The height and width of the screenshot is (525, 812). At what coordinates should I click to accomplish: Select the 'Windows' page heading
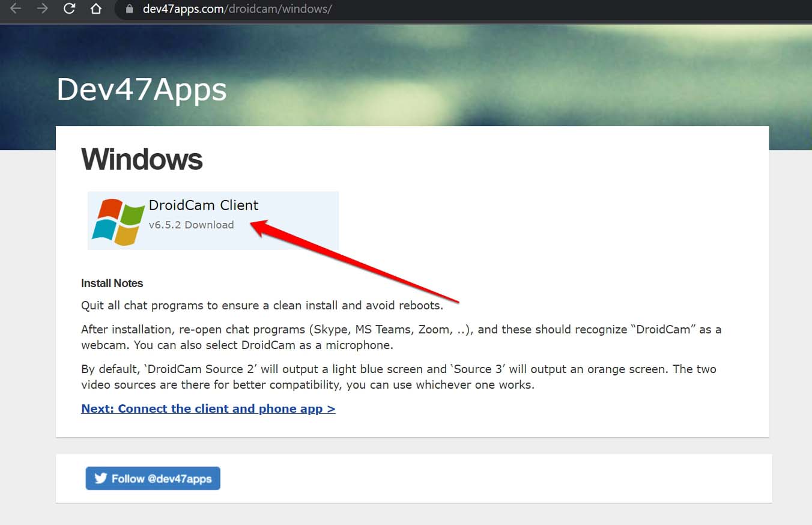(x=142, y=159)
